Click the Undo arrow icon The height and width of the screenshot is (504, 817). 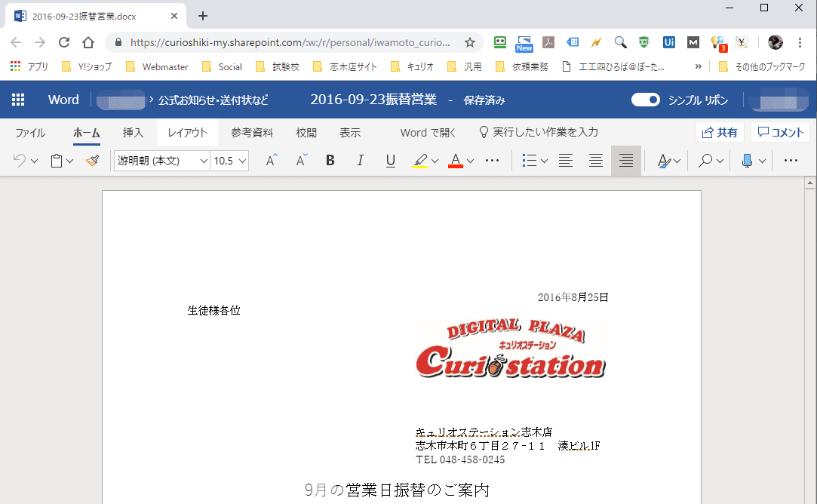[20, 161]
